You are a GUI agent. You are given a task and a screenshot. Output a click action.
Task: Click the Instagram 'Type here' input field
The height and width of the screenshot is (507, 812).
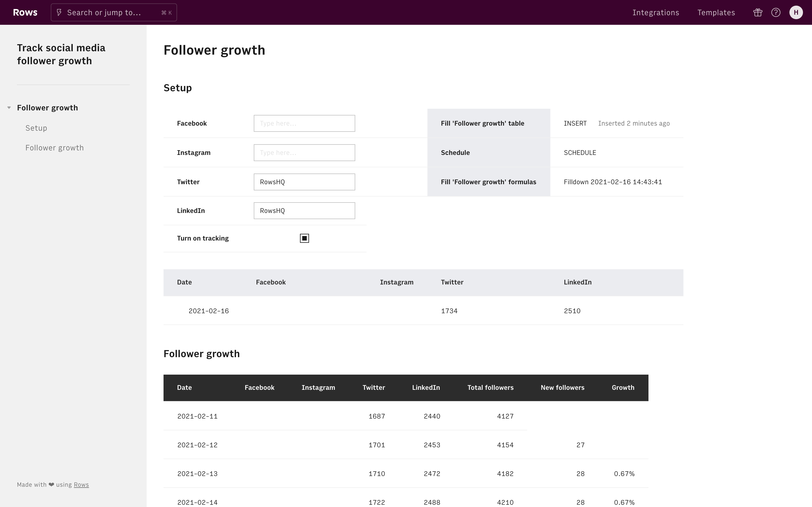click(304, 152)
